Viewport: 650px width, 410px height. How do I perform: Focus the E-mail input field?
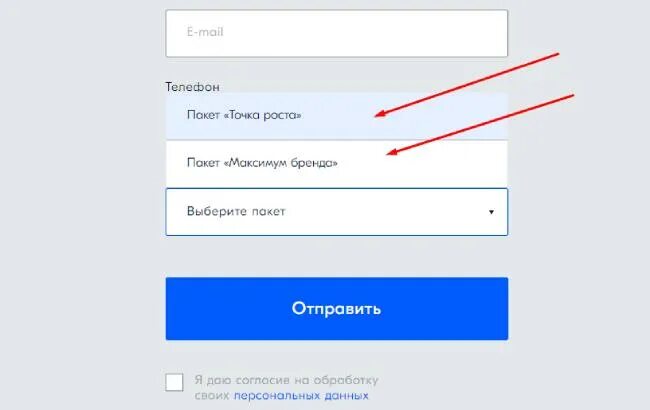337,33
